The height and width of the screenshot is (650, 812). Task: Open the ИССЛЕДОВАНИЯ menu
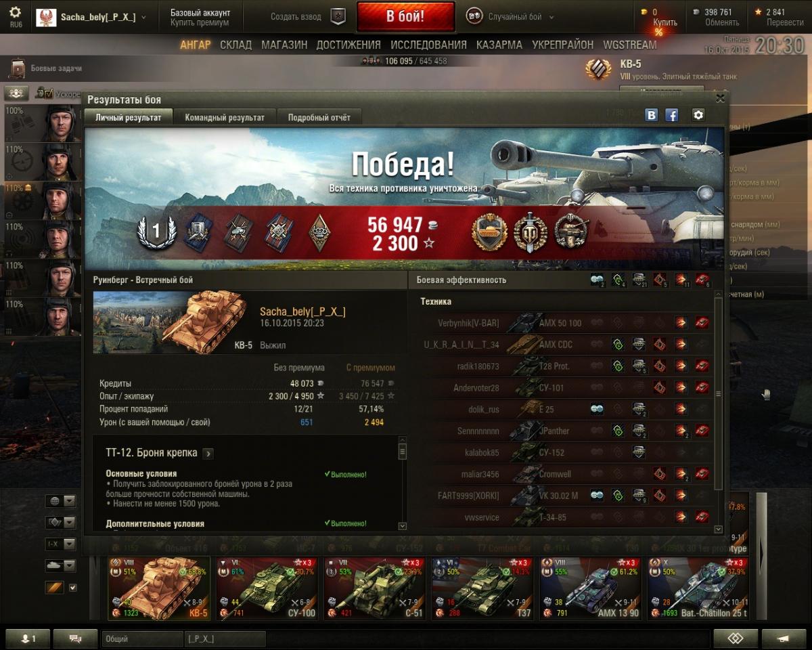tap(428, 45)
